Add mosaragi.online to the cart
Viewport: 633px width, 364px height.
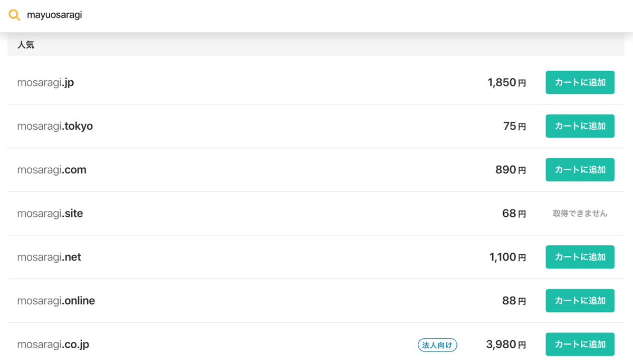[580, 301]
